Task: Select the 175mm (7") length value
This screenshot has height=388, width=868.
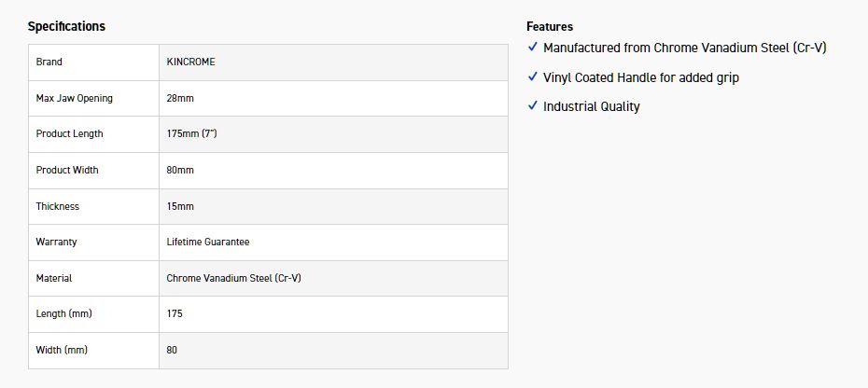Action: coord(191,133)
